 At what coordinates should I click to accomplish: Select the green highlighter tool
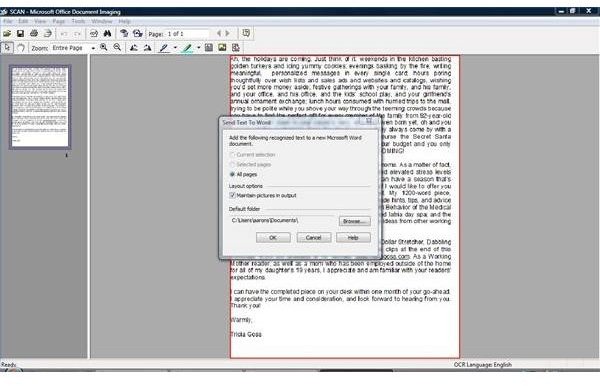point(187,48)
